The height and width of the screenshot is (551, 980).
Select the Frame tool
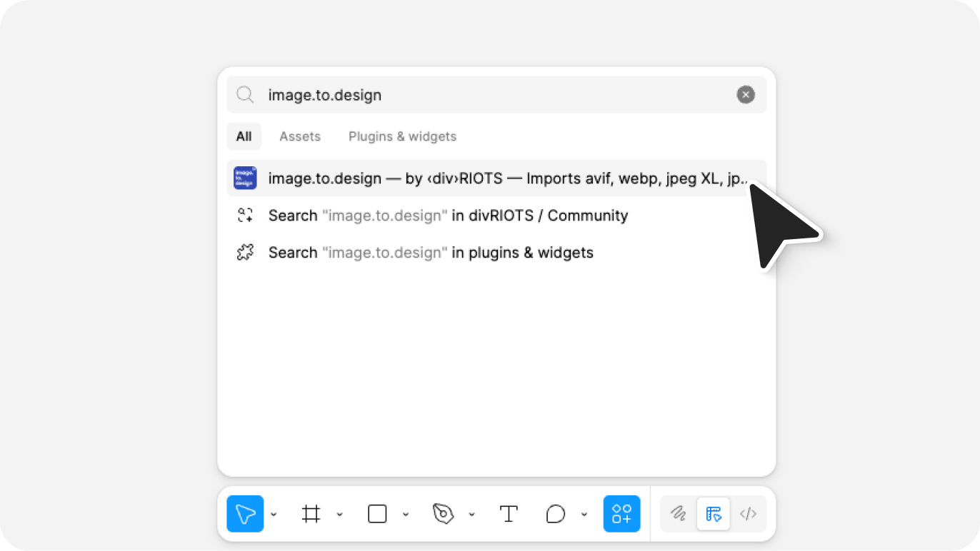311,514
